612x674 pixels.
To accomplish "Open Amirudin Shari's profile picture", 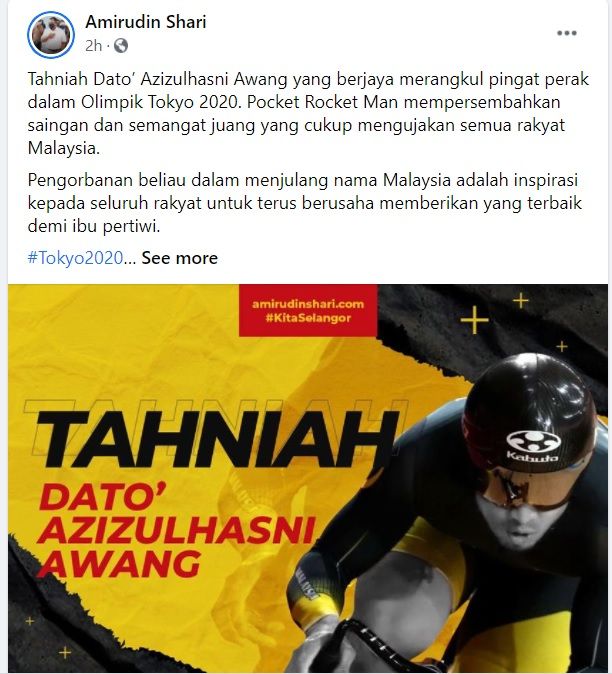I will (51, 35).
